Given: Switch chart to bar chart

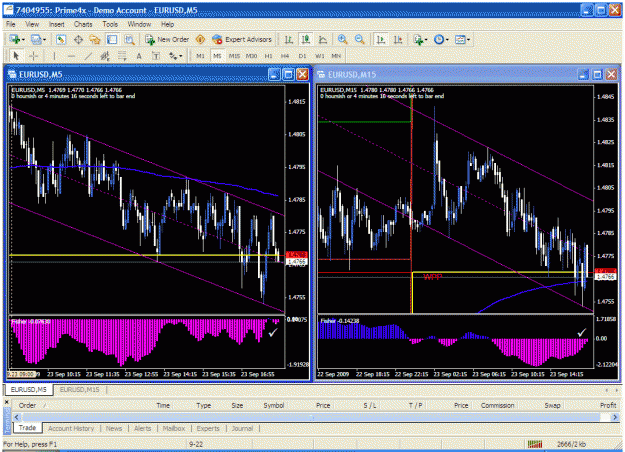Looking at the screenshot, I should 289,39.
